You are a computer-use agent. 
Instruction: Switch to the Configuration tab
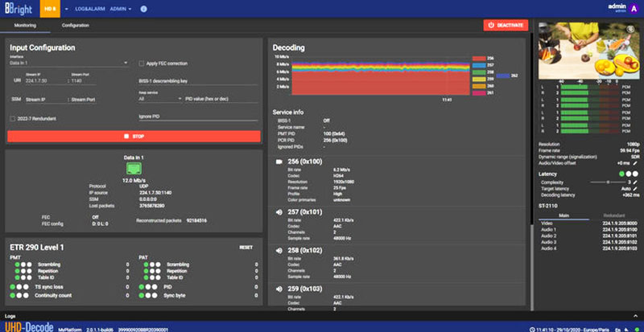pyautogui.click(x=76, y=26)
